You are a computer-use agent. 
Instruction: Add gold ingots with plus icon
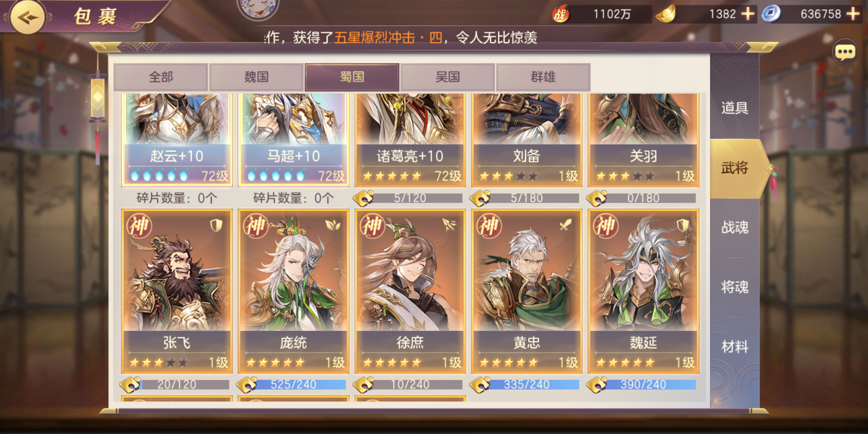[747, 14]
